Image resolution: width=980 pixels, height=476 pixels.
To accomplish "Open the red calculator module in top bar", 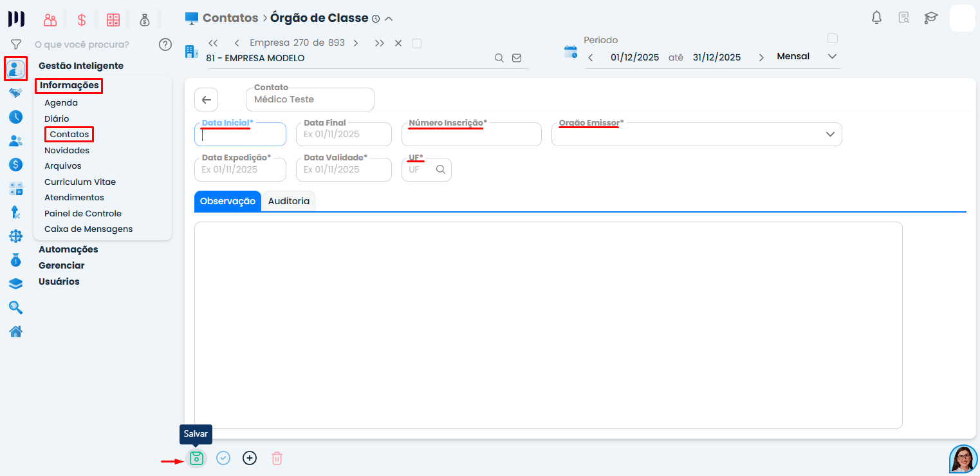I will 113,19.
